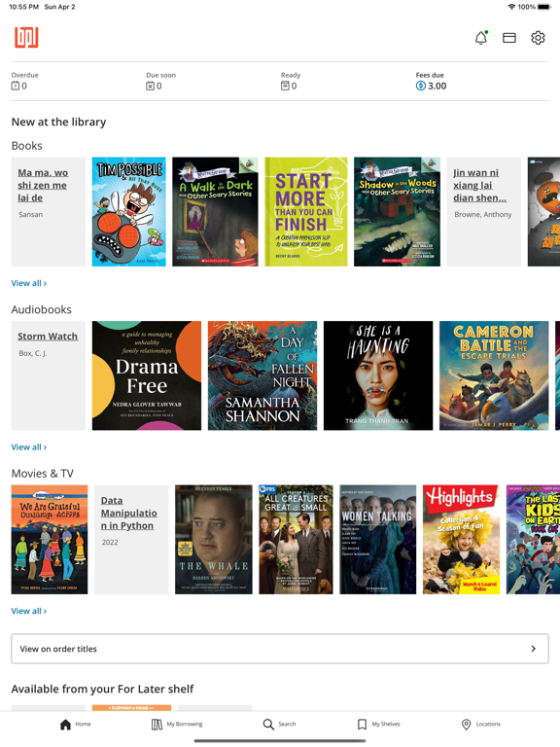560x747 pixels.
Task: View all new Audiobooks
Action: coord(29,446)
